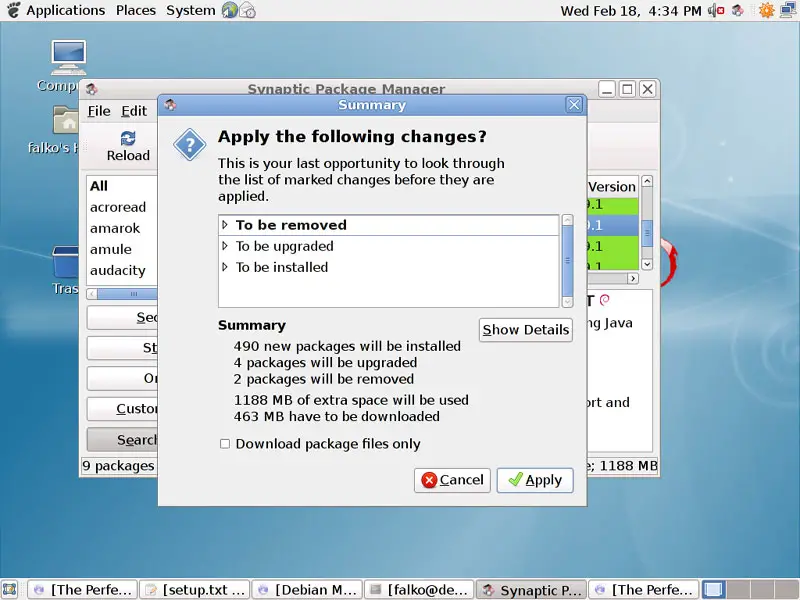The width and height of the screenshot is (800, 600).
Task: Click the package list scroll-right arrow
Action: click(x=633, y=278)
